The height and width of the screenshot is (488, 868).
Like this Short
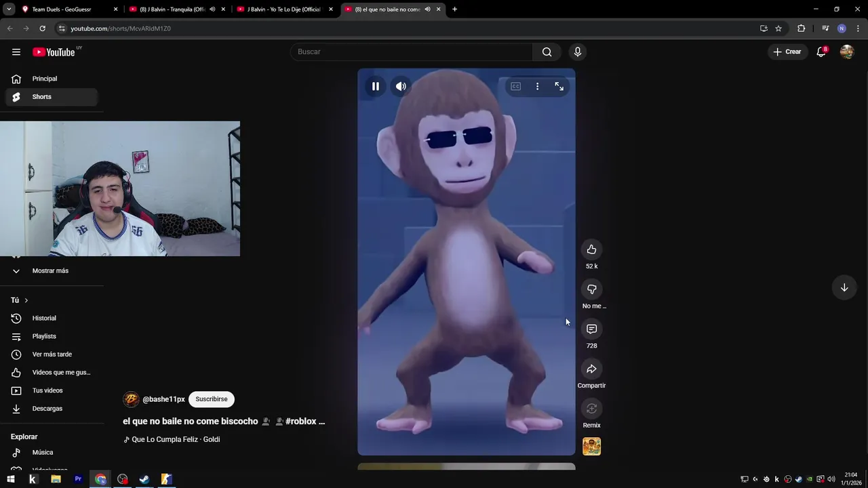(x=591, y=249)
